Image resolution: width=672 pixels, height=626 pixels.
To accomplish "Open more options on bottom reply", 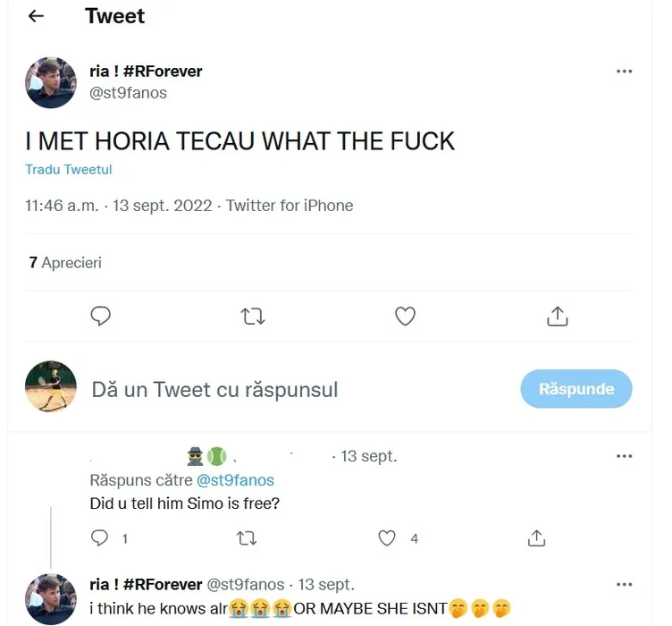I will [x=625, y=584].
